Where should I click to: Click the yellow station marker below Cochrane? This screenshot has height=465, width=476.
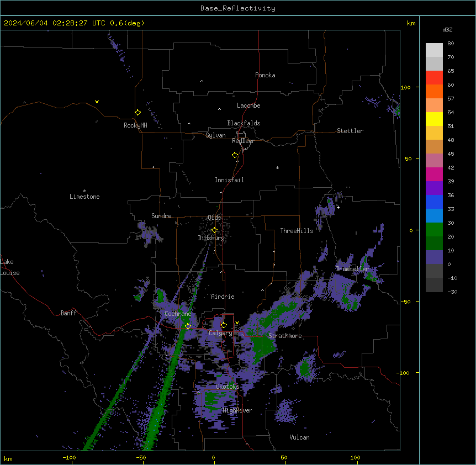[x=188, y=326]
